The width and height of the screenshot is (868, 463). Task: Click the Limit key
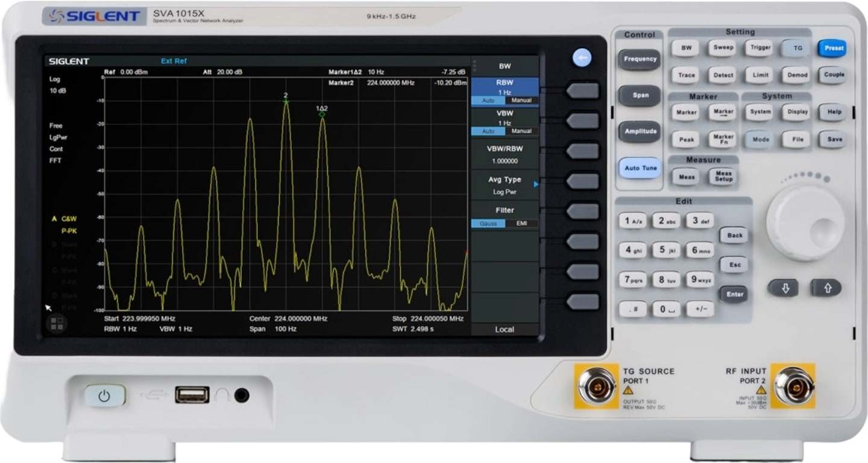[759, 75]
